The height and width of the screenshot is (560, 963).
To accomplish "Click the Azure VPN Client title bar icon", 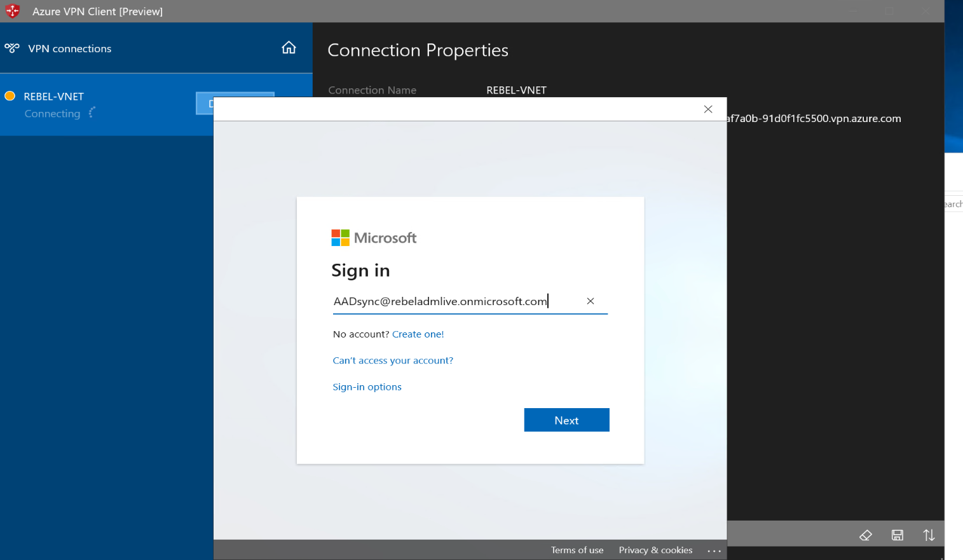I will tap(12, 11).
